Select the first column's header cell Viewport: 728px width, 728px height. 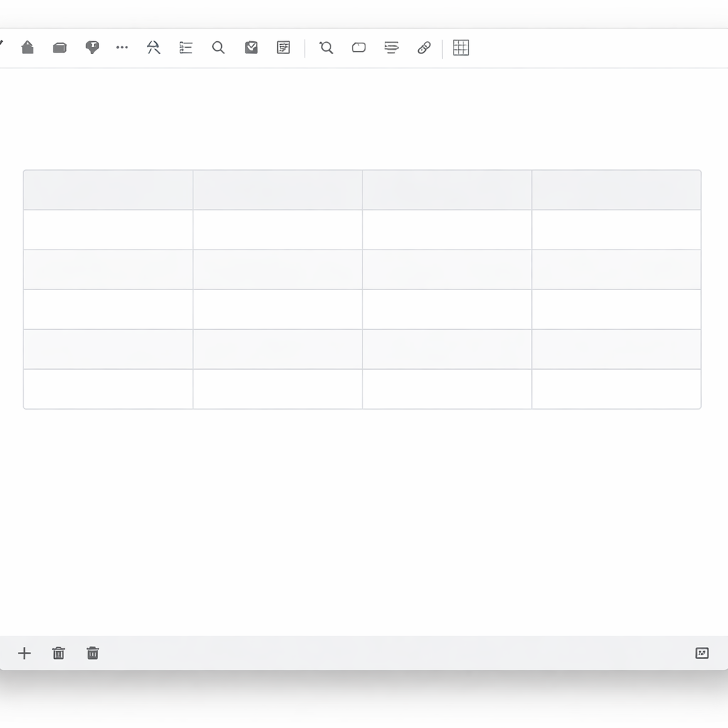(108, 190)
